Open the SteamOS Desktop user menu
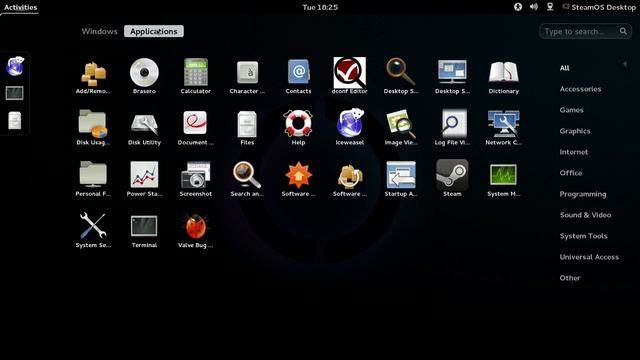This screenshot has height=360, width=640. point(599,7)
